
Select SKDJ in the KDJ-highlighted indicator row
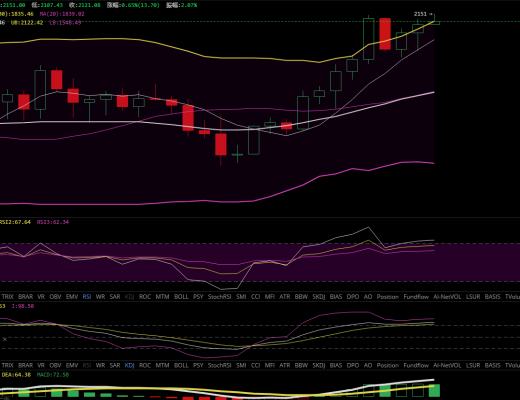tap(319, 365)
